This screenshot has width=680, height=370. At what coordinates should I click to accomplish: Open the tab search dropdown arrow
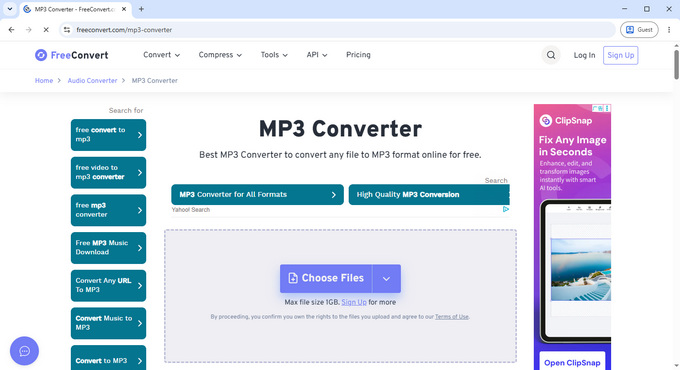(x=10, y=9)
